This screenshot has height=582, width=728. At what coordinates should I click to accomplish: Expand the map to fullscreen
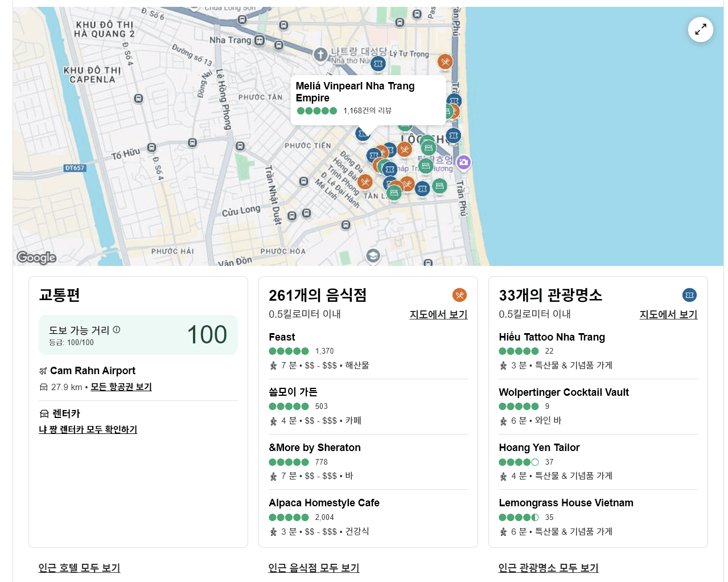point(700,30)
